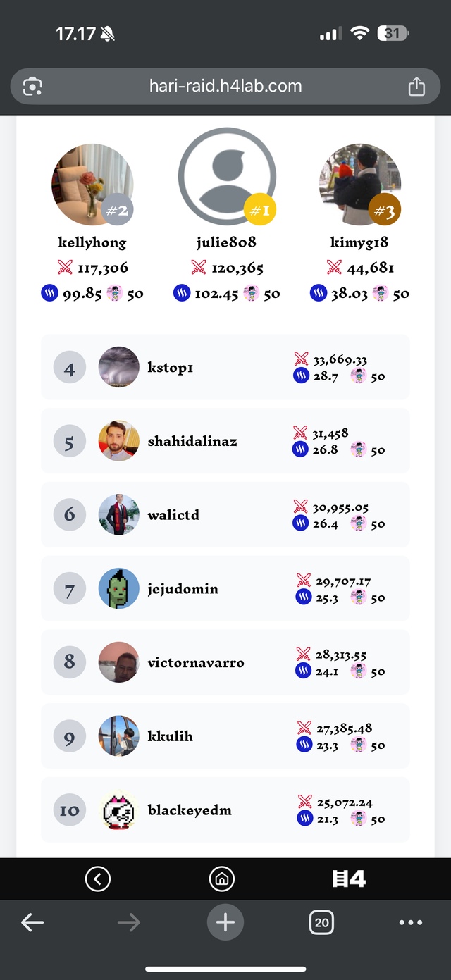
Task: Tap the camera scan icon in address bar
Action: [32, 87]
